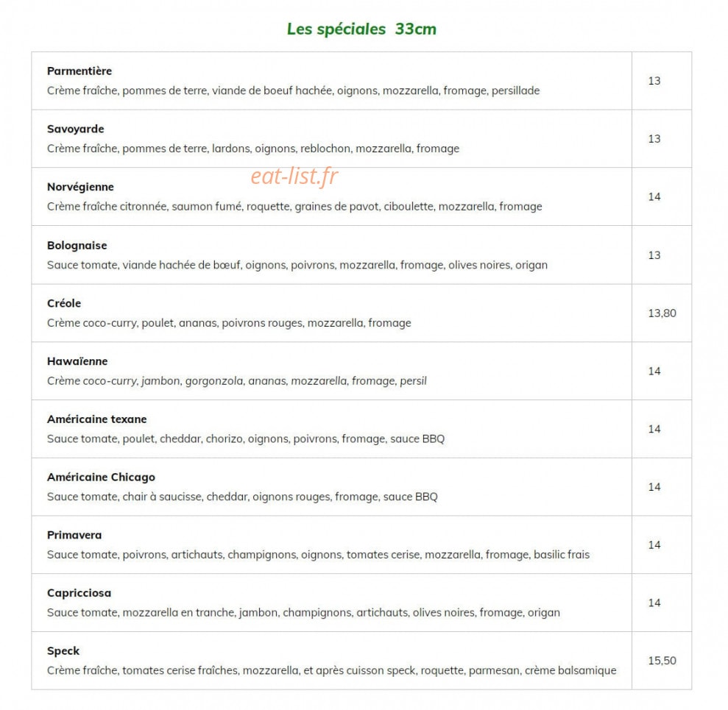Select the Créole pizza name
Viewport: 728px width, 710px height.
click(64, 303)
